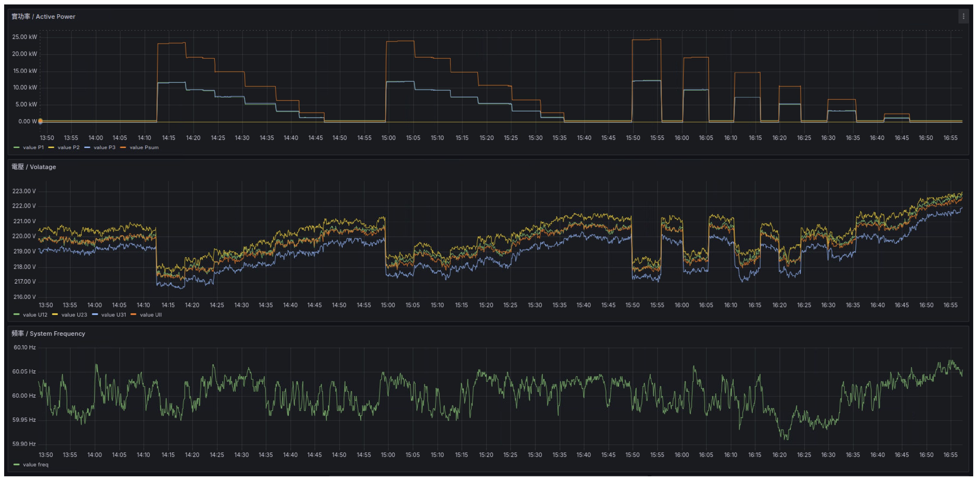Click the 頻率 / System Frequency panel title
This screenshot has width=980, height=484.
point(48,334)
